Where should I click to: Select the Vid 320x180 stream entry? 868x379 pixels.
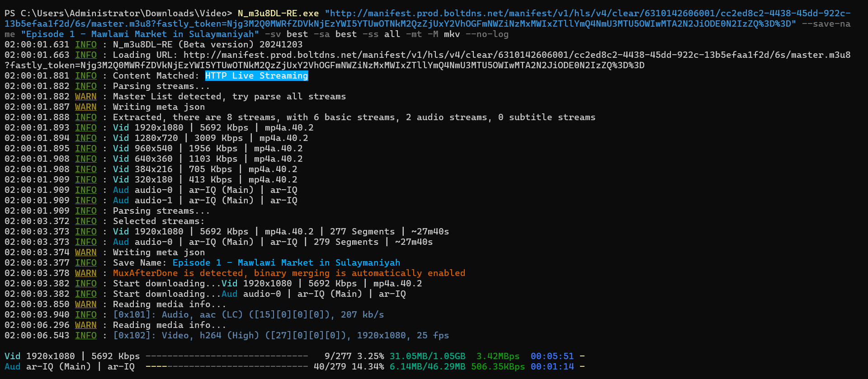pos(205,180)
